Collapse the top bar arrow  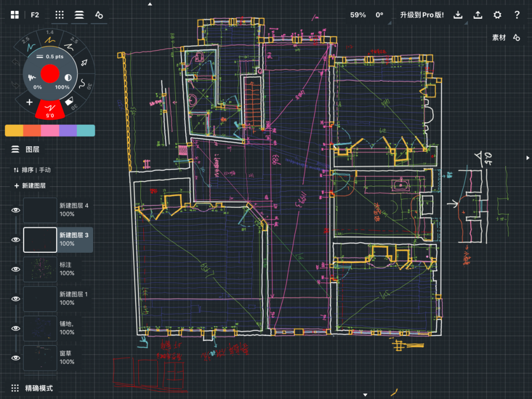(150, 3)
